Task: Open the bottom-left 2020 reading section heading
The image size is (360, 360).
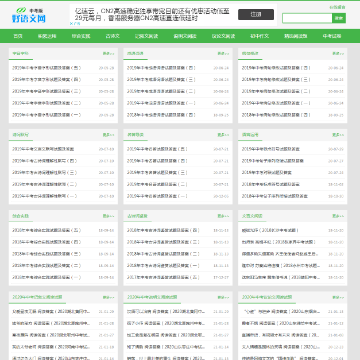Action: point(37,297)
